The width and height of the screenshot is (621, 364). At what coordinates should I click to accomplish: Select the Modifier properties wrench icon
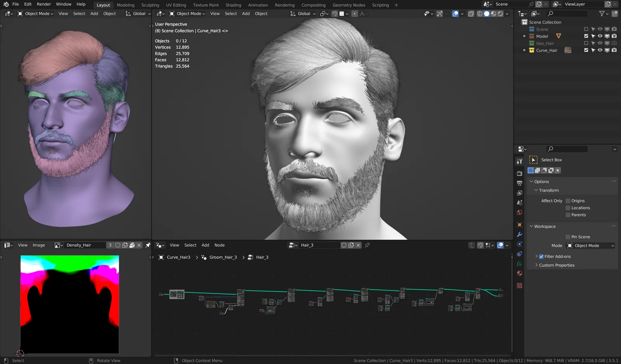click(519, 235)
